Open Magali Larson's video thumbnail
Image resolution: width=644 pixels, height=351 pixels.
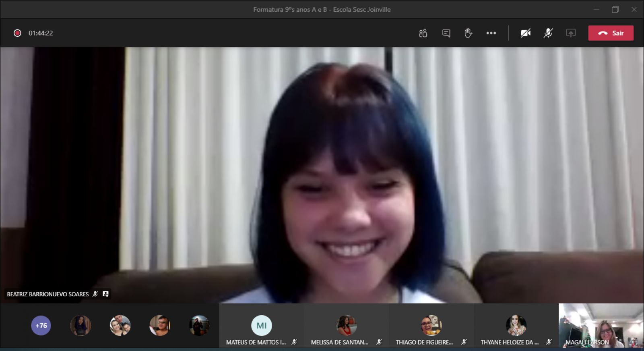coord(601,326)
